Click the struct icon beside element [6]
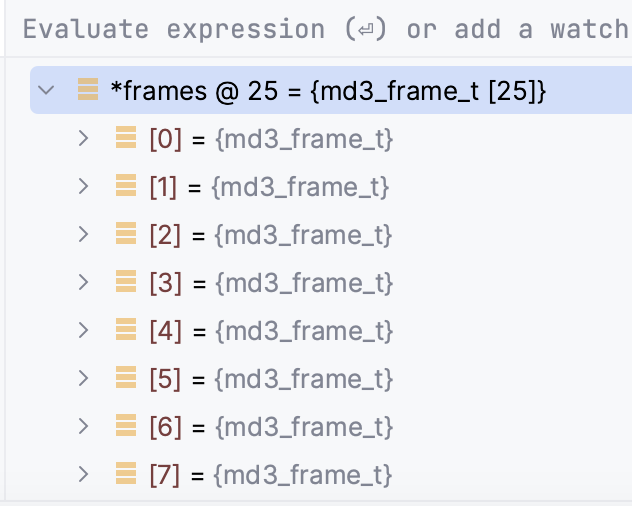The image size is (632, 506). pyautogui.click(x=126, y=425)
